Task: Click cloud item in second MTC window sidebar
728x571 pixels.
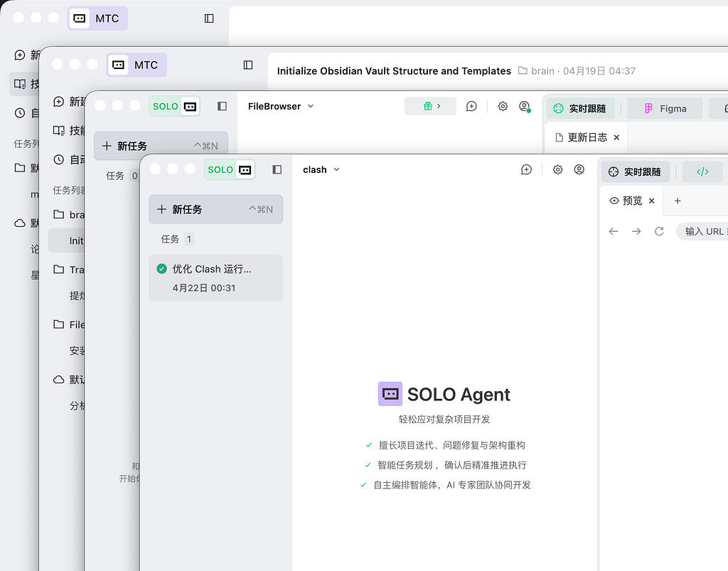Action: (x=69, y=379)
